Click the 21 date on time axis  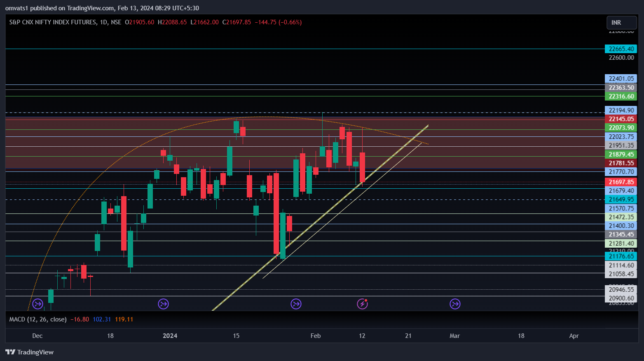tap(408, 336)
